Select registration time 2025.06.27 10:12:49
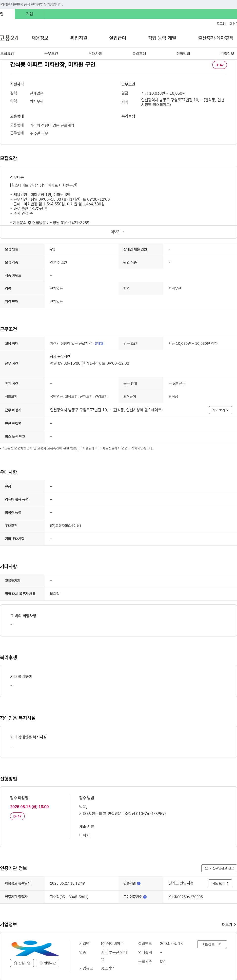This screenshot has width=237, height=980. (67, 883)
